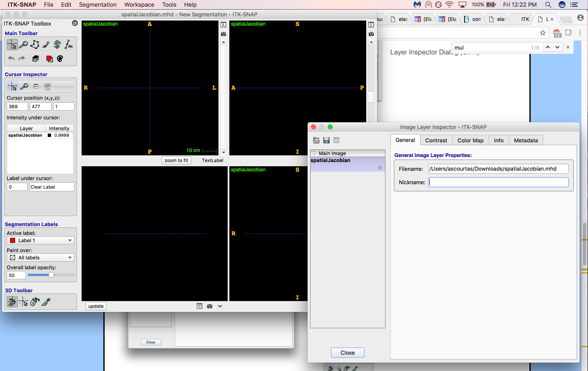Toggle the A annotation overlay on axial view
This screenshot has height=371, width=588.
[x=223, y=25]
